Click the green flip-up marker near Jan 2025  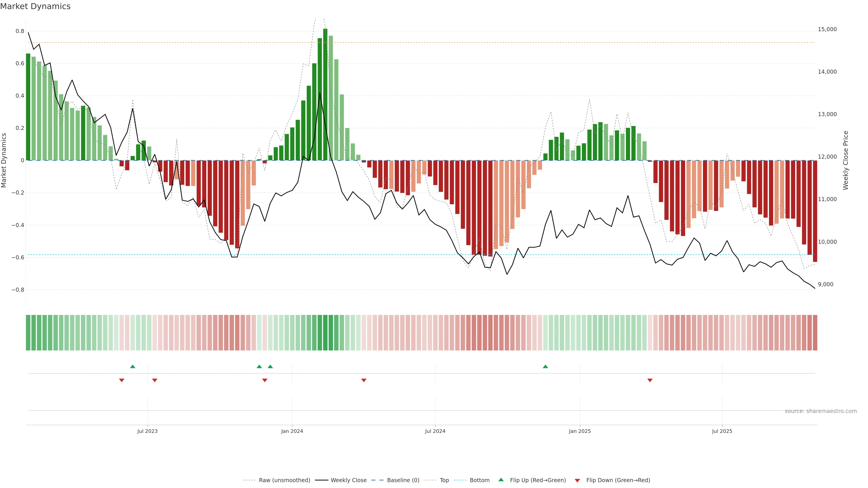click(x=545, y=366)
